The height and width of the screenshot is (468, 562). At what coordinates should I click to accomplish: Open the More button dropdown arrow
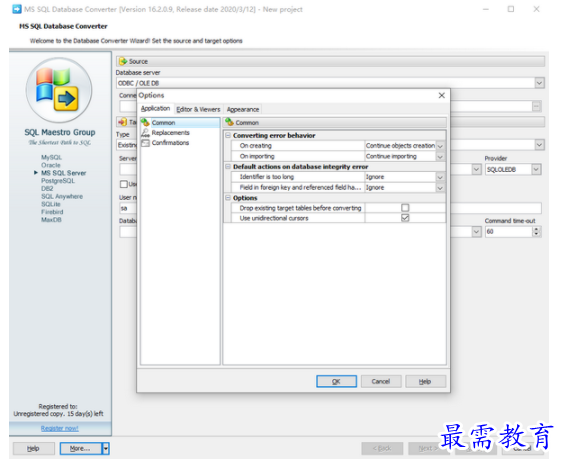coord(106,448)
